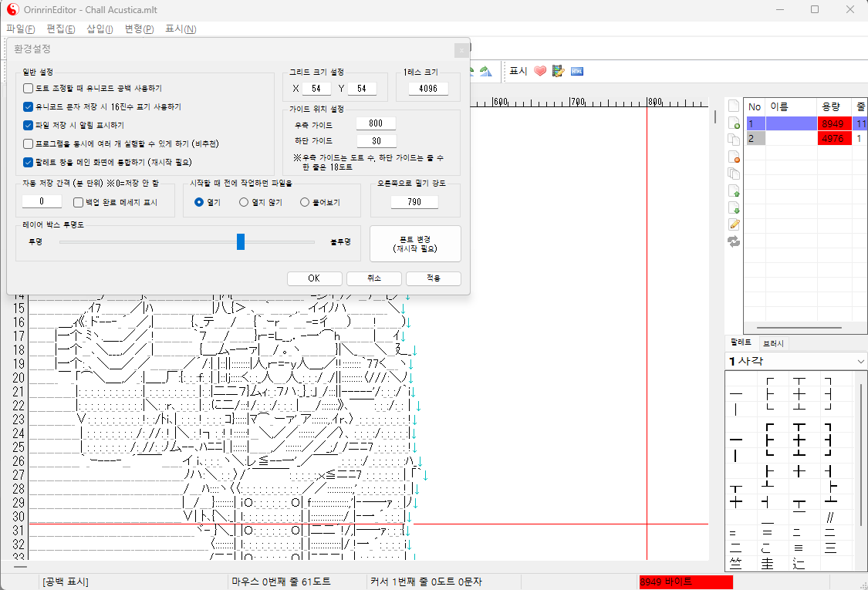Image resolution: width=868 pixels, height=590 pixels.
Task: Open the 파일(F) menu
Action: click(21, 29)
